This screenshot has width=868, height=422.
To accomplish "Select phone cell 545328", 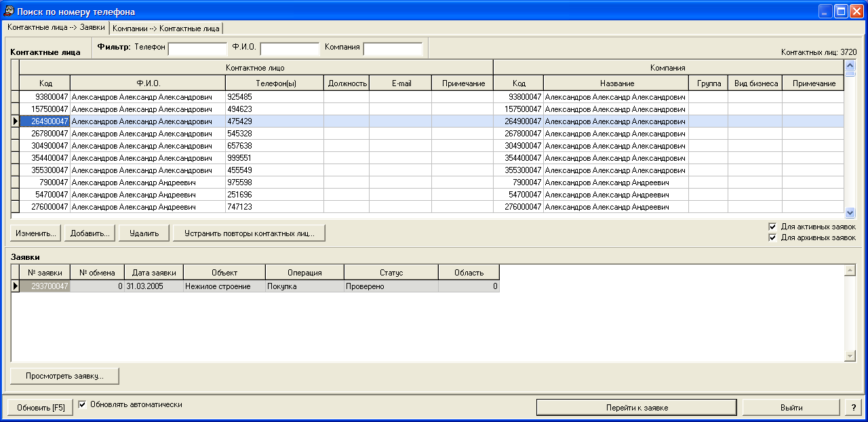I will [x=275, y=134].
